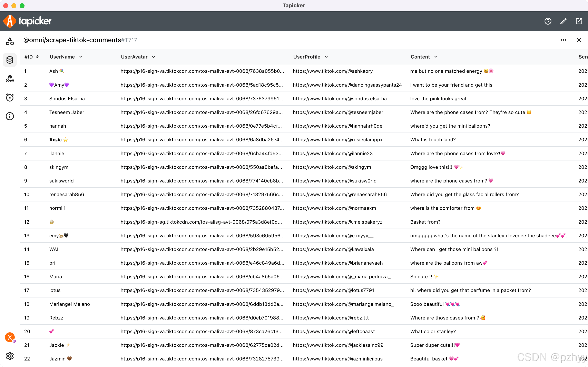The width and height of the screenshot is (588, 367).
Task: Click the orange user avatar icon
Action: point(10,337)
